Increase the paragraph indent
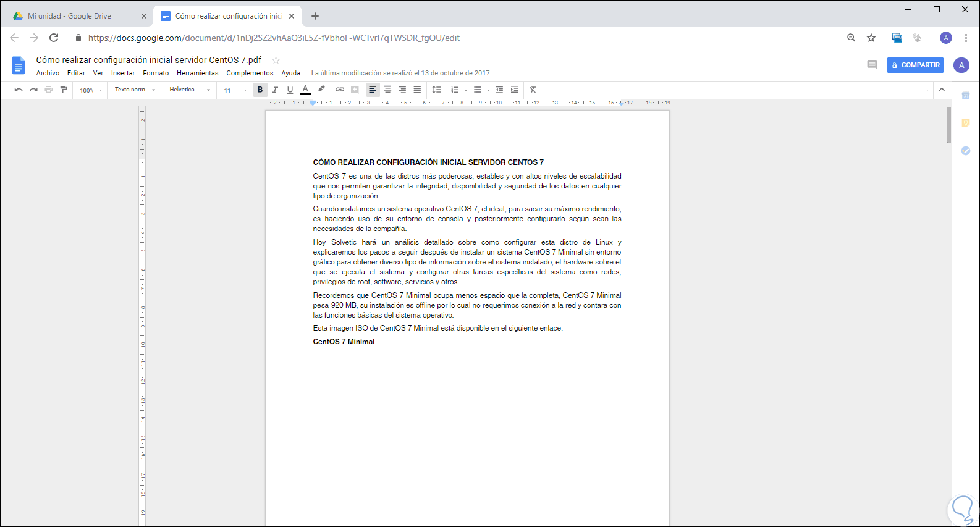This screenshot has height=527, width=980. [x=514, y=90]
